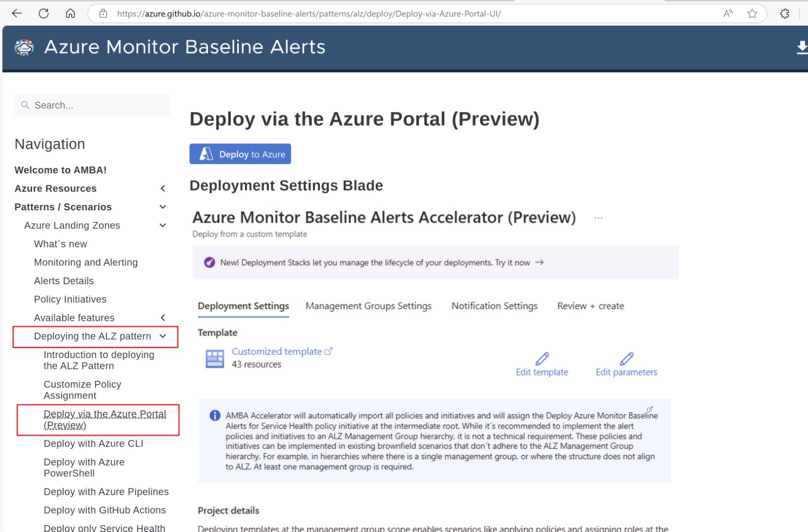Collapse Deploying the ALZ pattern chevron

(x=163, y=336)
